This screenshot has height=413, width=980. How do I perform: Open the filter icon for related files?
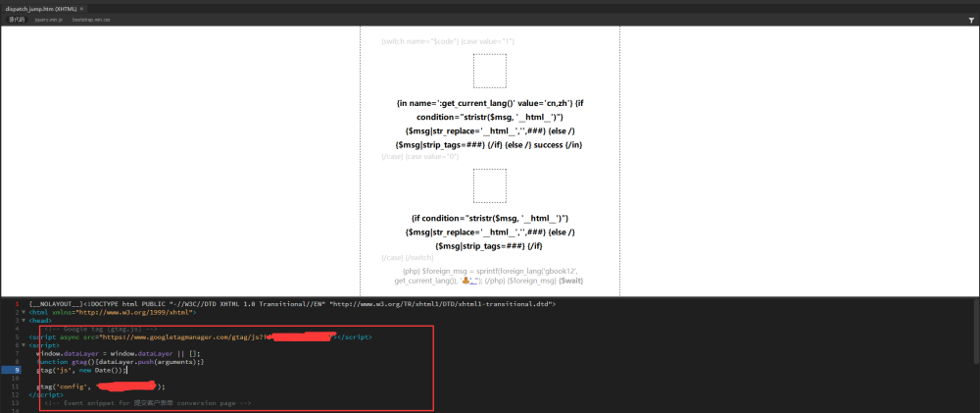coord(970,20)
